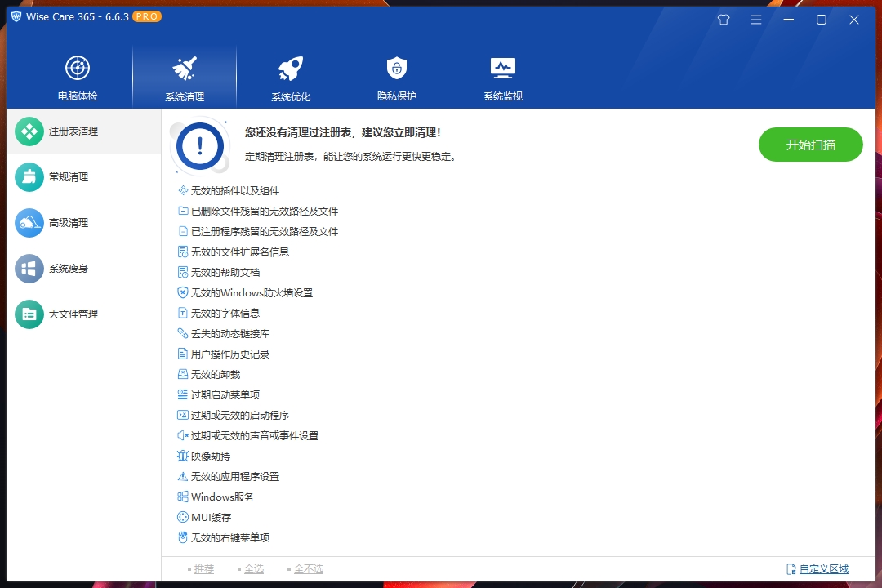Open 常规清理 in the sidebar

click(84, 177)
